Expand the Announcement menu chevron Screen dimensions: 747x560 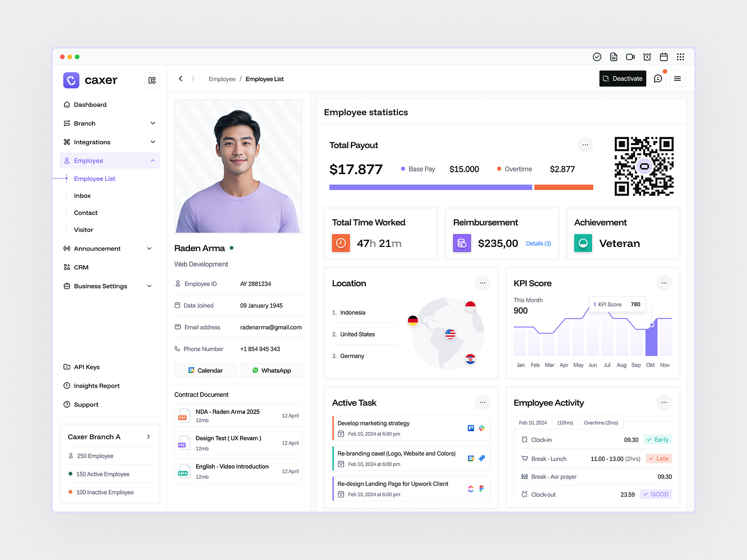coord(149,249)
